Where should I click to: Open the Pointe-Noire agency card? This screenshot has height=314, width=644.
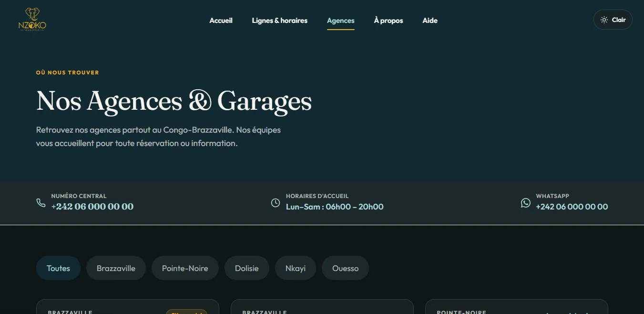(517, 307)
